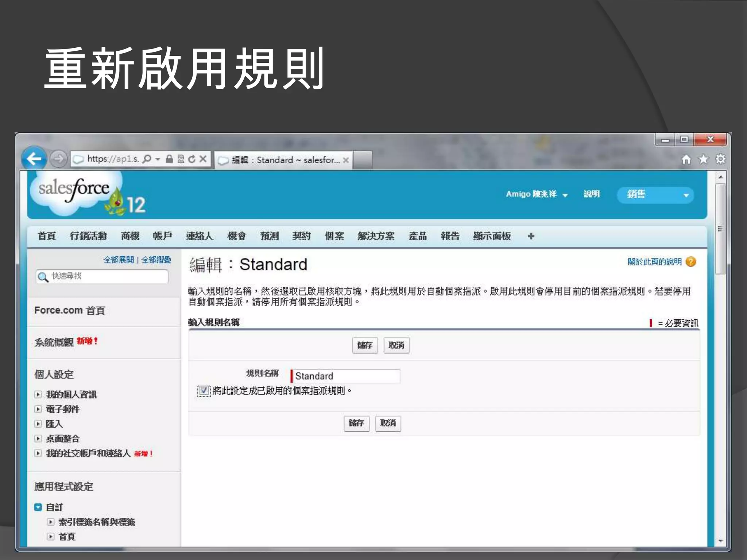Click 關於此頁的說明 help link
Image resolution: width=747 pixels, height=560 pixels.
[654, 262]
